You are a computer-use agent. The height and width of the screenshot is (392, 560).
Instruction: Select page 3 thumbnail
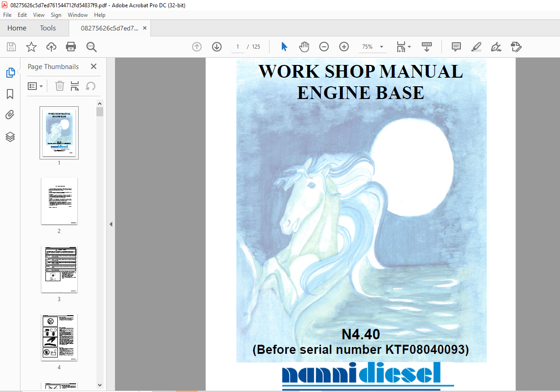tap(59, 269)
